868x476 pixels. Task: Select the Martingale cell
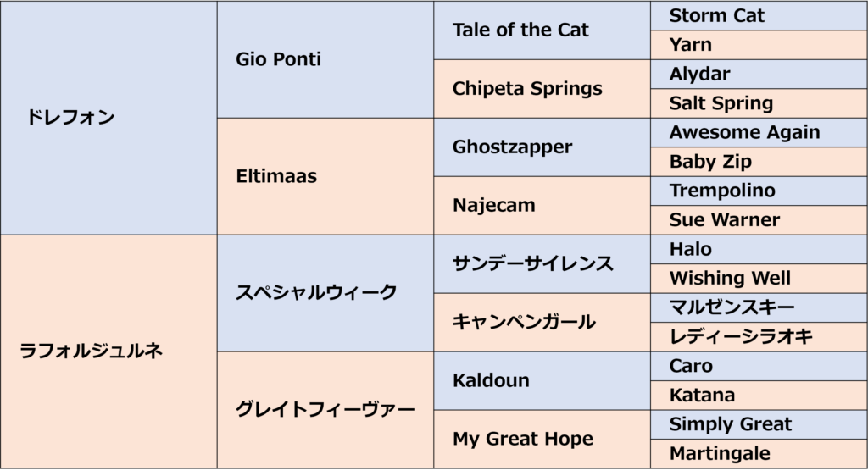tap(759, 454)
